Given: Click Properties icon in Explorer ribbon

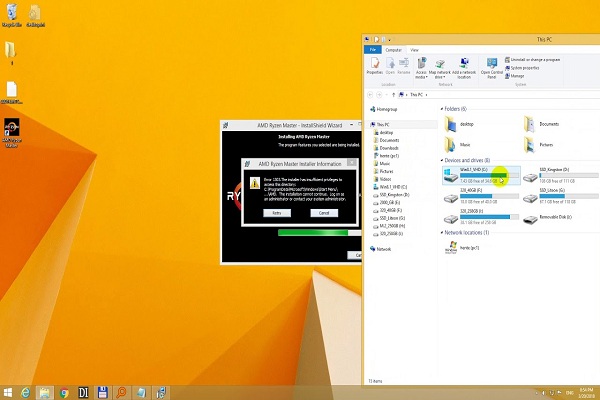Looking at the screenshot, I should tap(375, 66).
